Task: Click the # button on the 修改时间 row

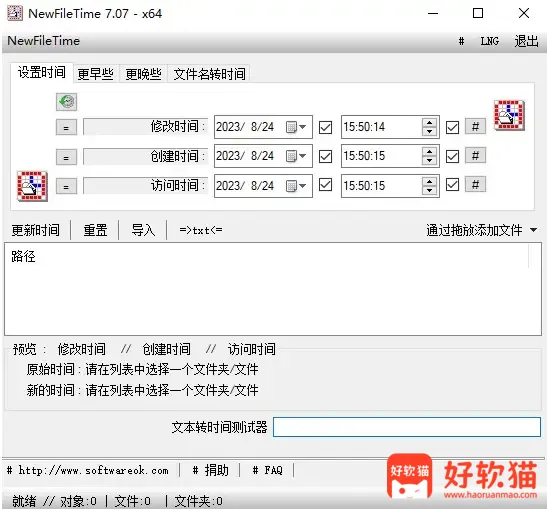Action: point(475,126)
